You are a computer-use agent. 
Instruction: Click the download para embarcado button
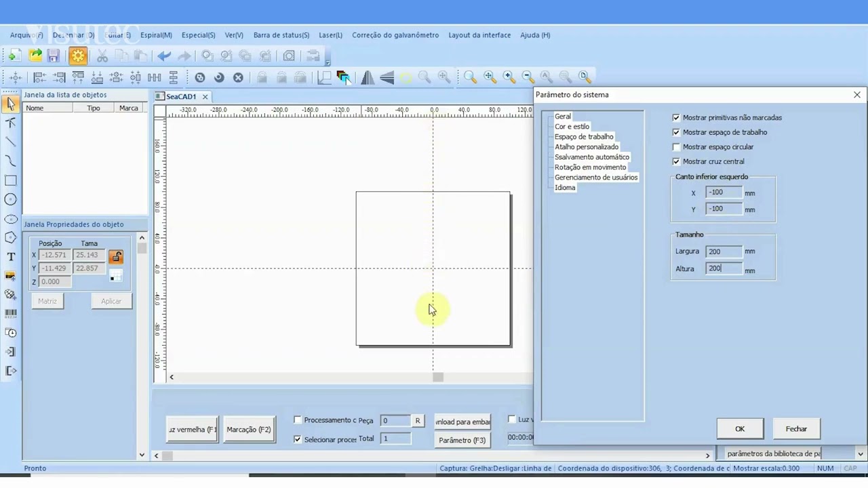coord(462,422)
